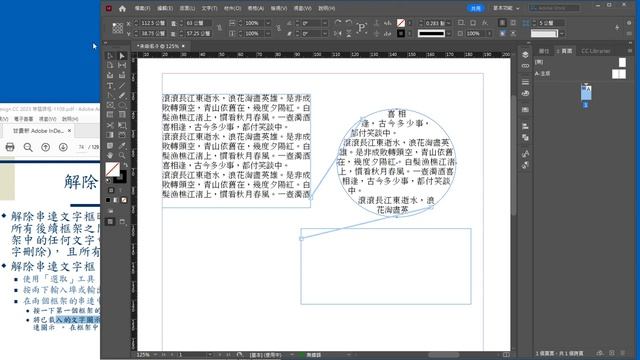Click the reference point locator grid

click(118, 28)
